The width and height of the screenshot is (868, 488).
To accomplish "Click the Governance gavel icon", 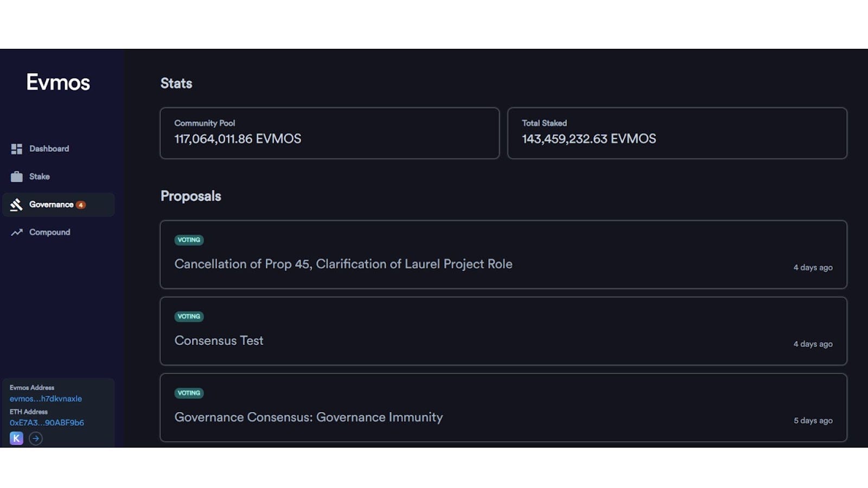I will 17,204.
